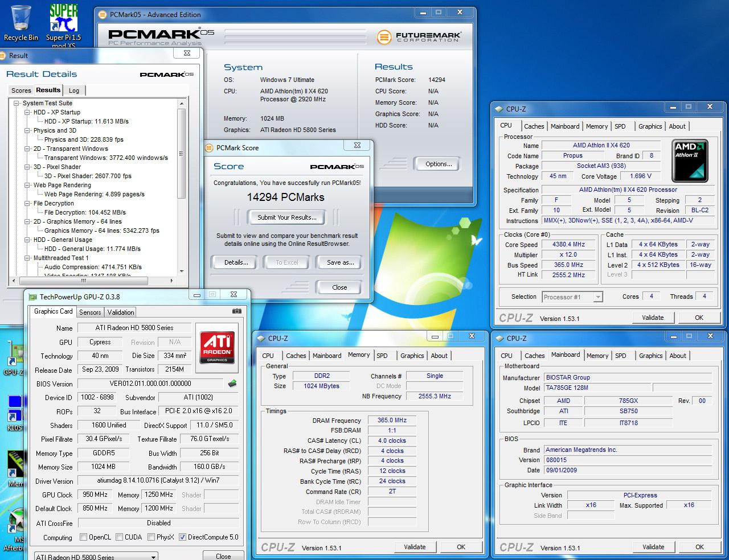
Task: Enable the OpenCL checkbox in GPU-Z
Action: click(84, 537)
